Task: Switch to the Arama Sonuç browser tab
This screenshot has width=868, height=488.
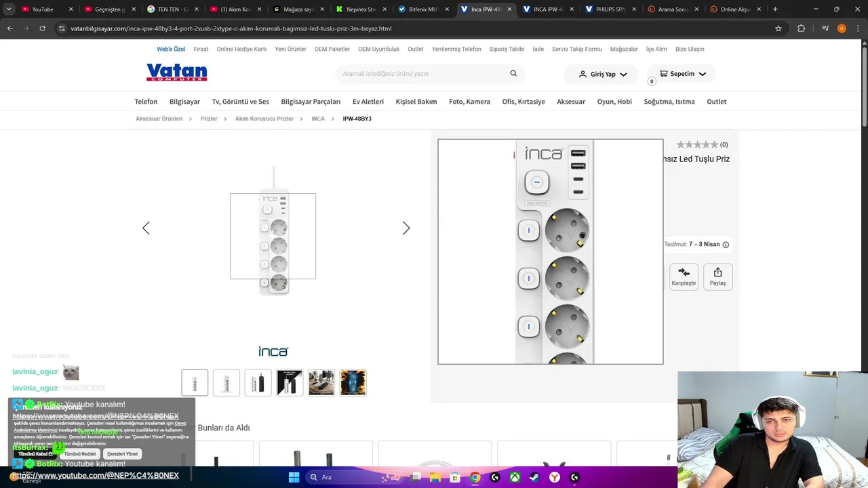Action: point(672,9)
